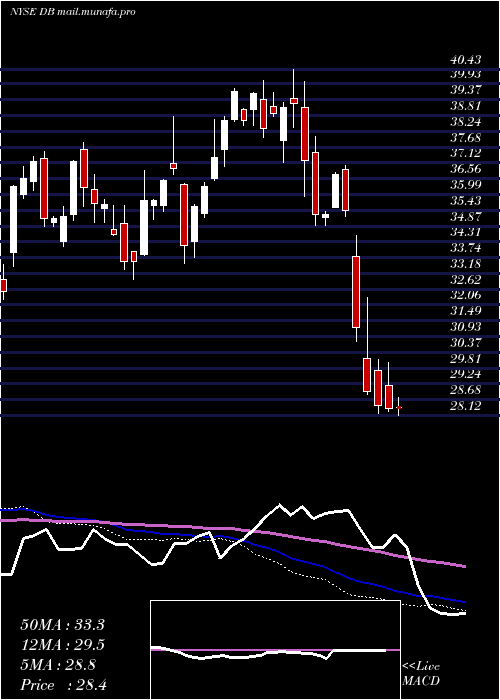The height and width of the screenshot is (700, 500).
Task: Select the 'Price : 28.4' readout
Action: (62, 685)
